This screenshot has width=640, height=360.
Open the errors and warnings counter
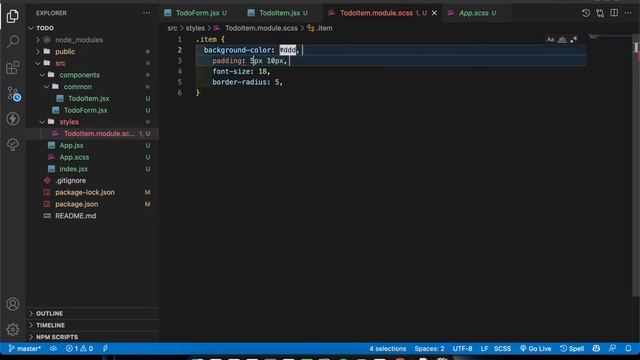click(x=79, y=349)
